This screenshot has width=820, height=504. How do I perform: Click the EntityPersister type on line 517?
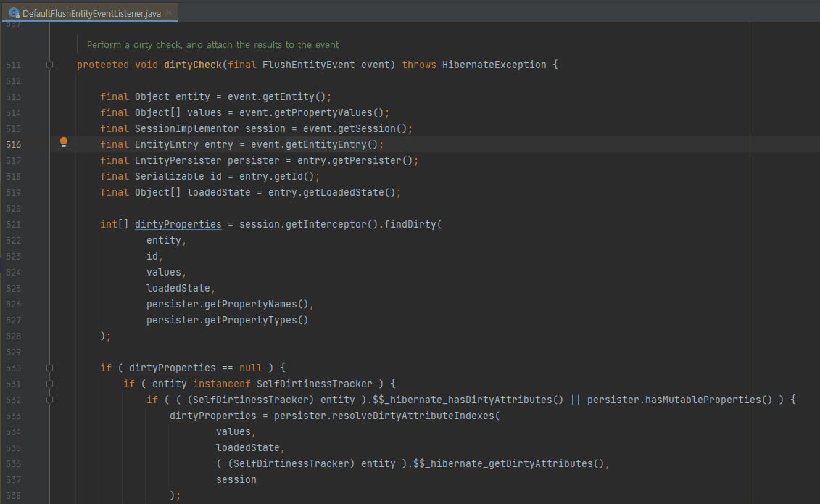point(178,160)
